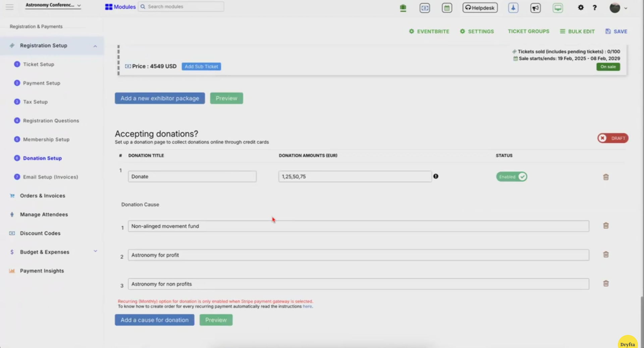
Task: Open the calendar icon in top toolbar
Action: (x=447, y=8)
